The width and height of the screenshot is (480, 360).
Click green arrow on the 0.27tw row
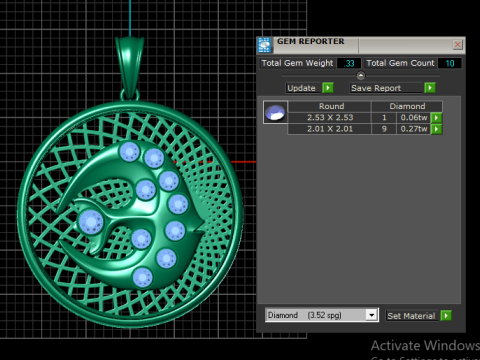pyautogui.click(x=436, y=129)
